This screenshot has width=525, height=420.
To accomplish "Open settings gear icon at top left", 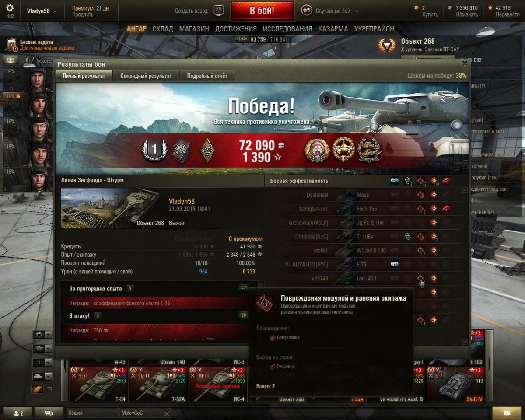I will click(10, 8).
